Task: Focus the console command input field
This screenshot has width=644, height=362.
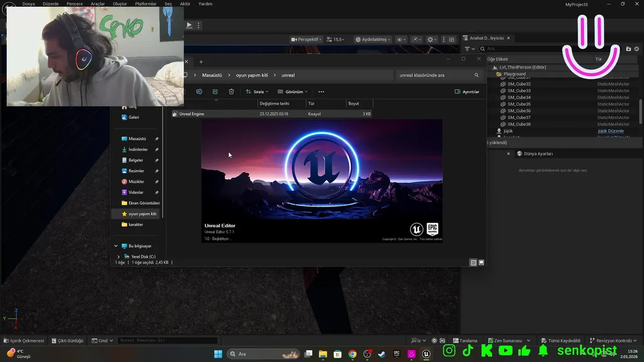Action: pyautogui.click(x=168, y=340)
